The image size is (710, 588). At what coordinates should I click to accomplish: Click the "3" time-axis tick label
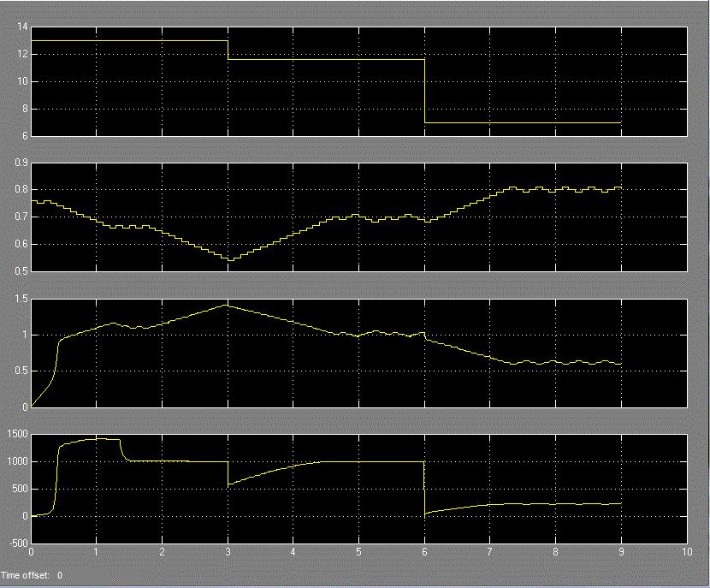click(x=228, y=552)
